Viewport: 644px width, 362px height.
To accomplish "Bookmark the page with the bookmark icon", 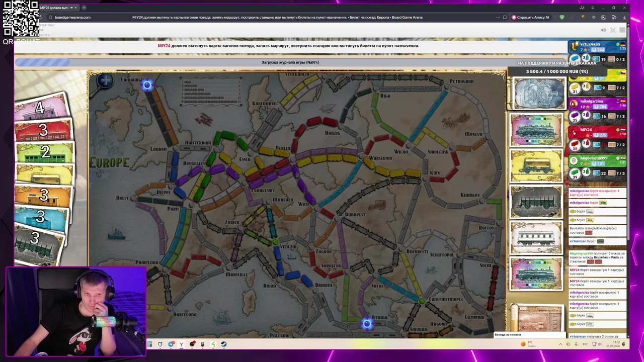I will [x=505, y=17].
